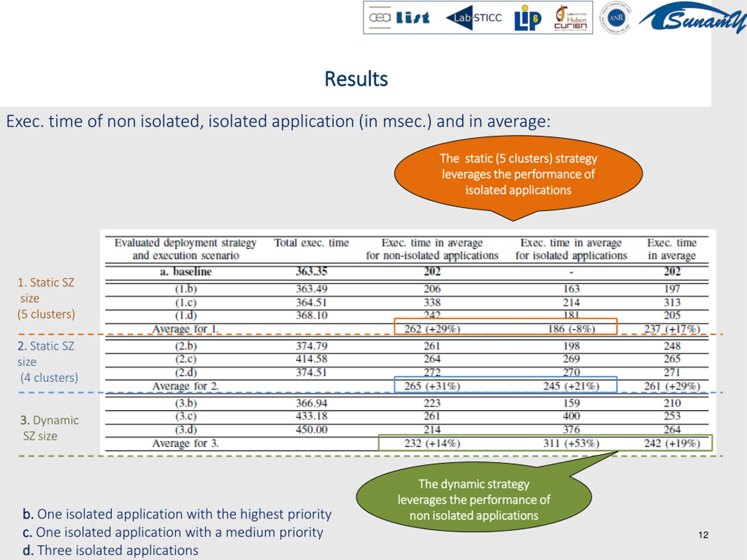Click the LIP6 logo
The width and height of the screenshot is (747, 560).
pyautogui.click(x=528, y=18)
